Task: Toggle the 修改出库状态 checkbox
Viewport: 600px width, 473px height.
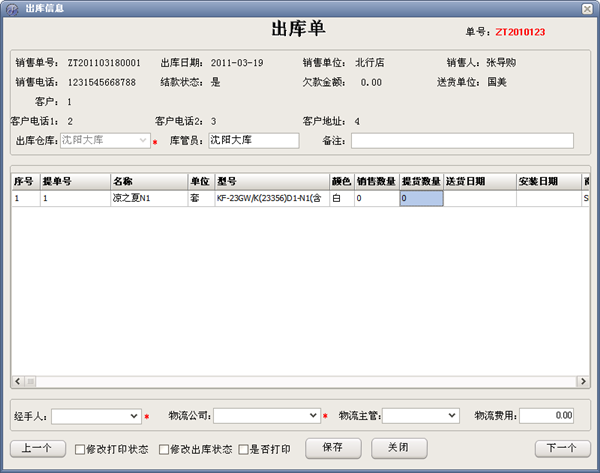Action: (x=166, y=449)
